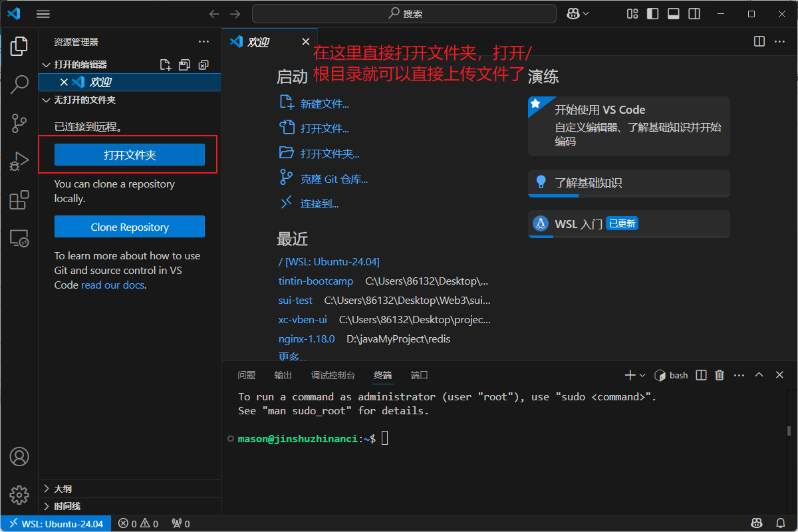Open the Extensions view

pyautogui.click(x=19, y=200)
